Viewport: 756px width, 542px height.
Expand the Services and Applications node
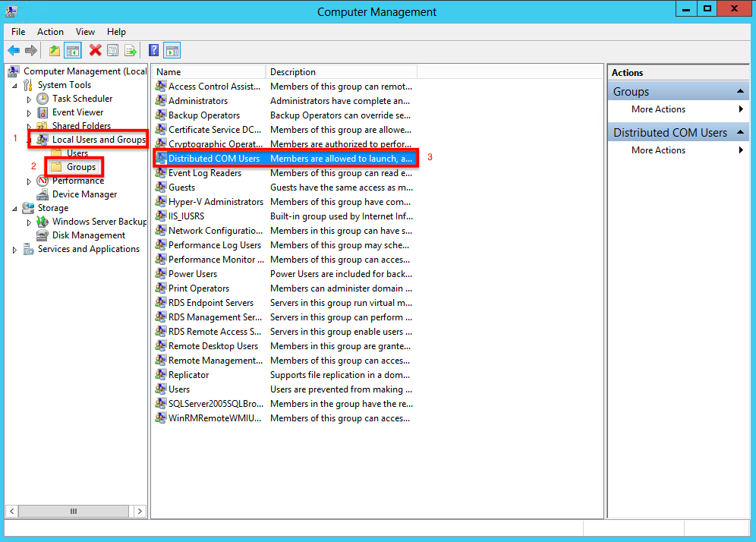tap(15, 250)
